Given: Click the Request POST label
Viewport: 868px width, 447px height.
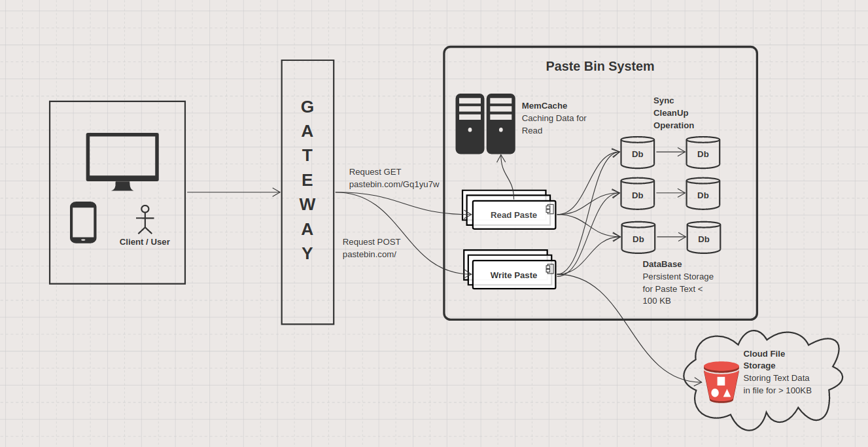Looking at the screenshot, I should pos(372,242).
